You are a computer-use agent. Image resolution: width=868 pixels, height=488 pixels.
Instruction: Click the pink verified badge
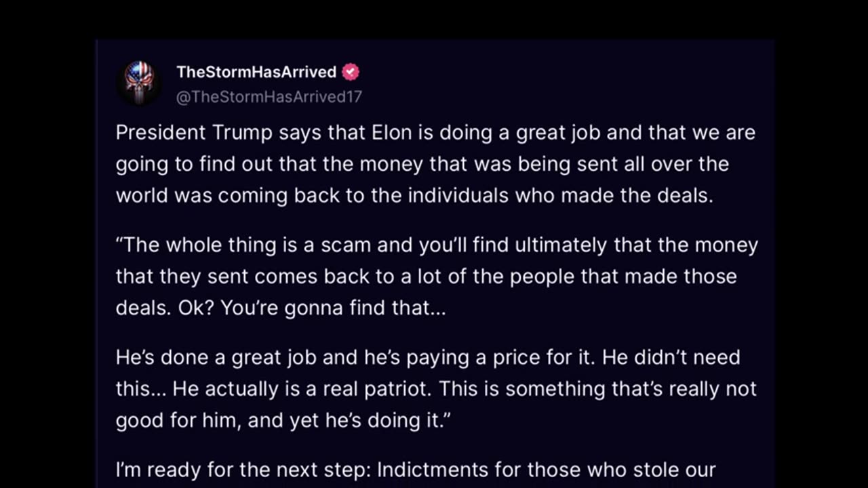tap(351, 72)
